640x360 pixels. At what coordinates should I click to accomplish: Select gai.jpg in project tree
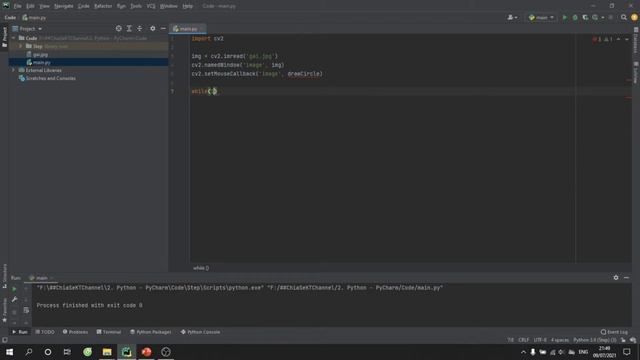(40, 54)
